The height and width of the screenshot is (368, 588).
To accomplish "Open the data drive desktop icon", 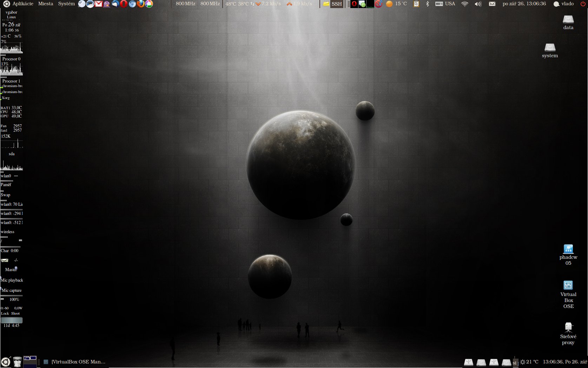I will (x=568, y=22).
